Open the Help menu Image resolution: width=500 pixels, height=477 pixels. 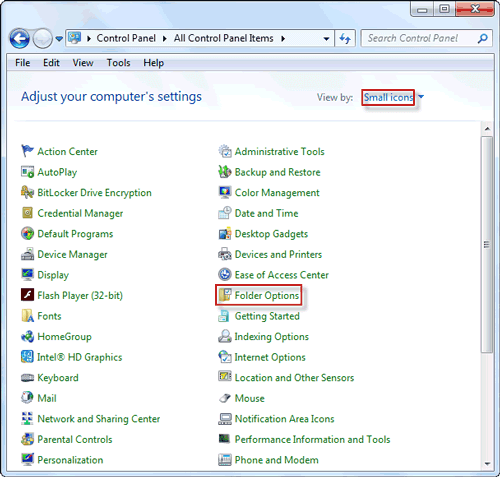[153, 63]
